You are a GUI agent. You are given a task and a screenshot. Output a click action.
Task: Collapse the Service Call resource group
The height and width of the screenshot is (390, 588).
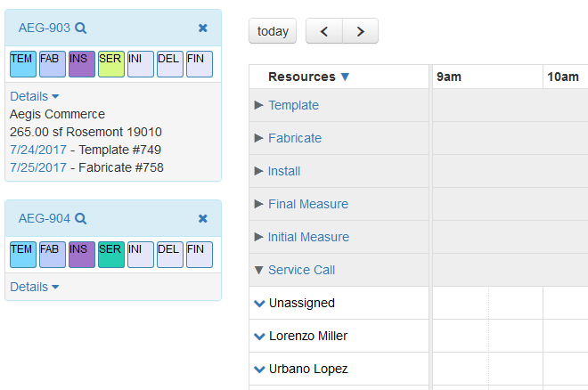click(259, 270)
